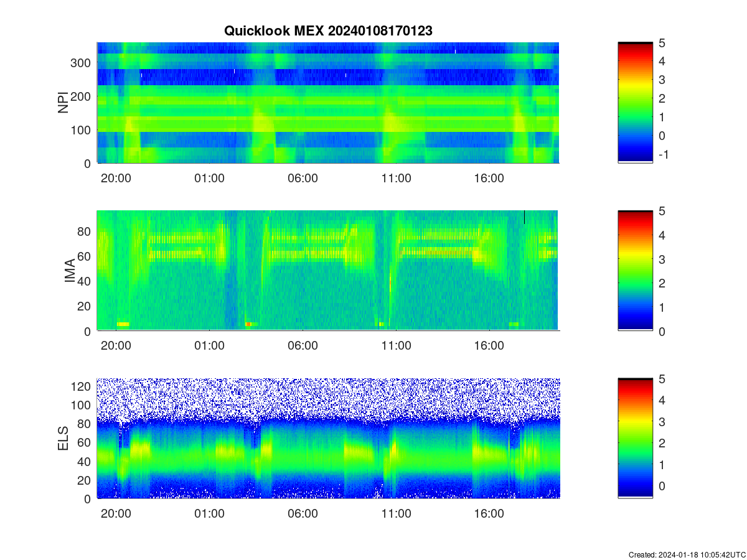Click the 11:00 tick under IMA plot

coord(396,346)
